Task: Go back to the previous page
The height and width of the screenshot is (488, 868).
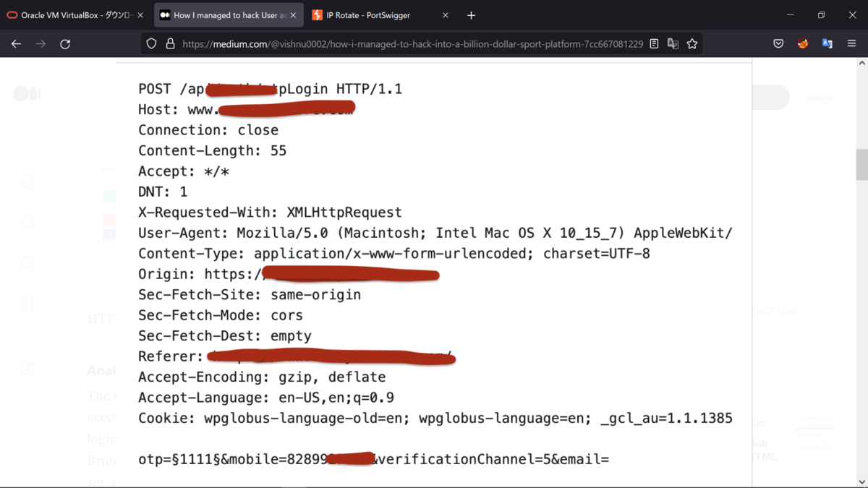Action: (16, 43)
